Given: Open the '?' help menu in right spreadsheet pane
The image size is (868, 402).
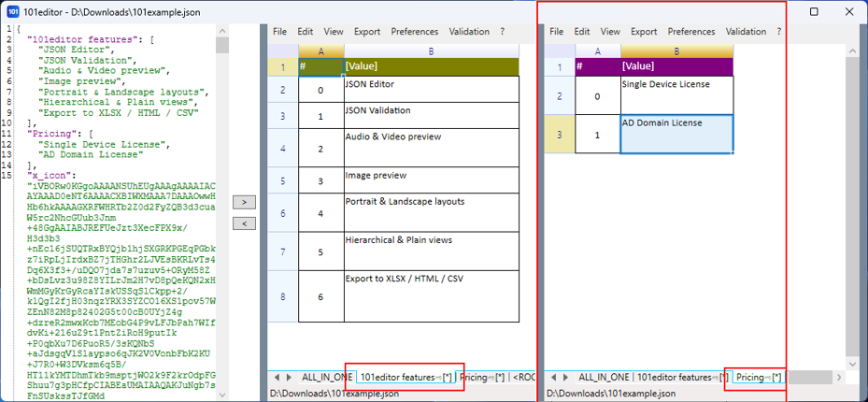Looking at the screenshot, I should pyautogui.click(x=779, y=32).
